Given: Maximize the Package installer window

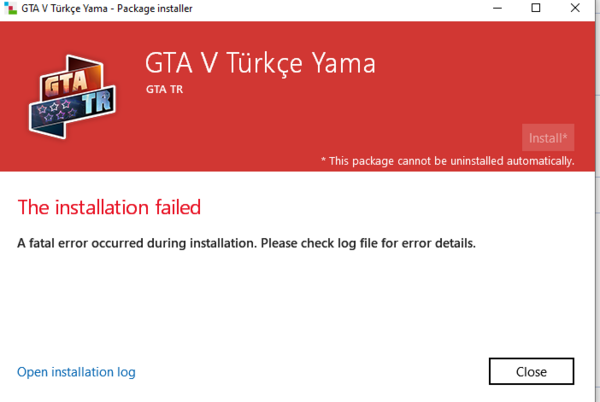Looking at the screenshot, I should click(536, 9).
